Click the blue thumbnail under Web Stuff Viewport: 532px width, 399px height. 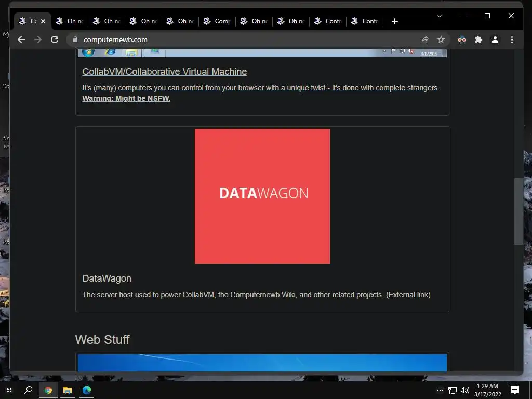point(262,363)
